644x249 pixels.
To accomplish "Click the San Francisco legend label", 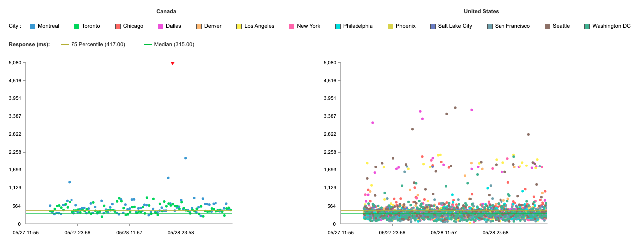I will (512, 26).
